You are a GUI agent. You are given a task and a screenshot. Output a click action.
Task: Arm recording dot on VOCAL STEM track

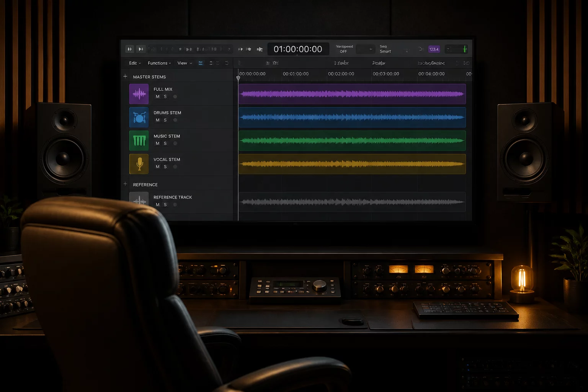click(x=175, y=167)
